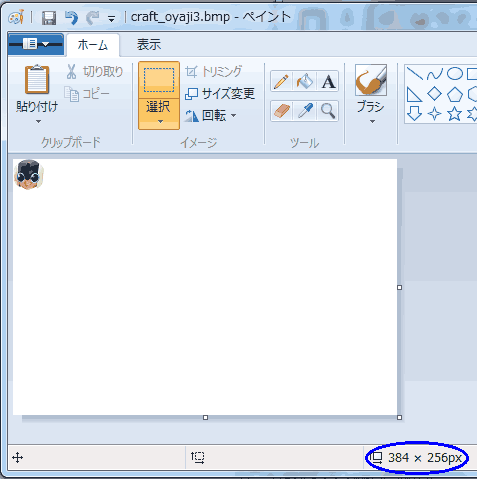
Task: Open the blue Paint file menu button
Action: (36, 44)
